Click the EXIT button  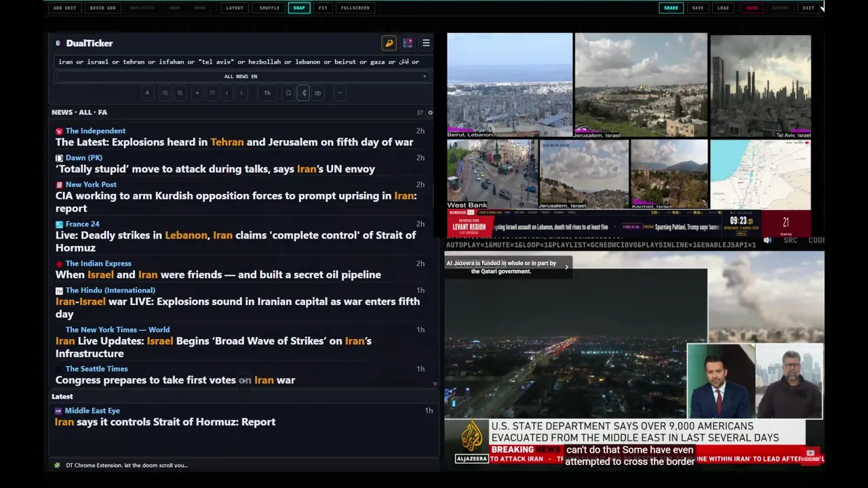click(x=808, y=8)
